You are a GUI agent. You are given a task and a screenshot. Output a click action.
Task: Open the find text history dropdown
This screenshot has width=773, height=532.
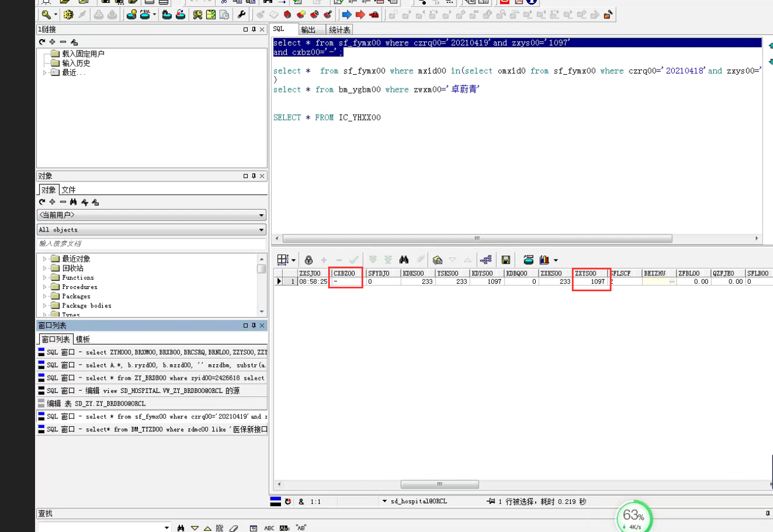pos(167,528)
